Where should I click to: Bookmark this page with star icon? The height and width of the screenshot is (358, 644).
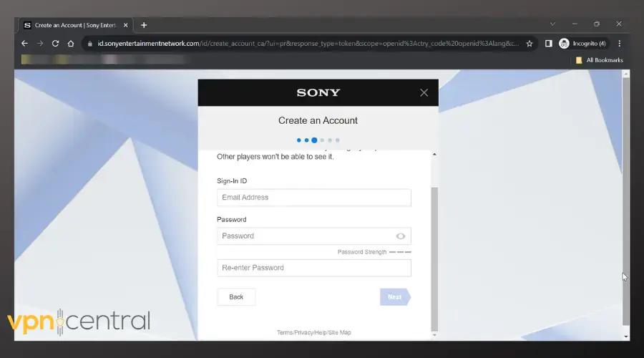(530, 43)
